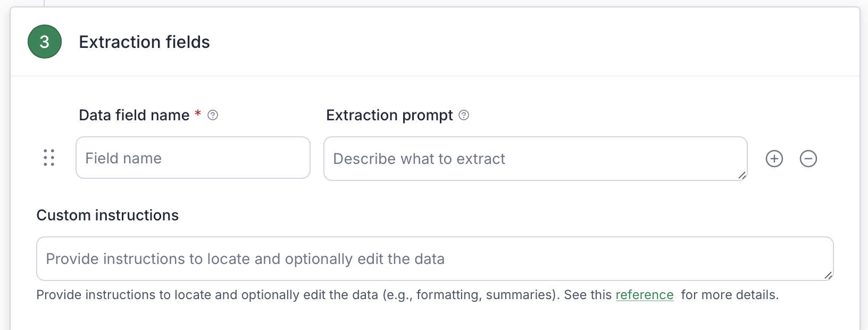Focus the Field name input
Screen dimensions: 868x330
[193, 158]
